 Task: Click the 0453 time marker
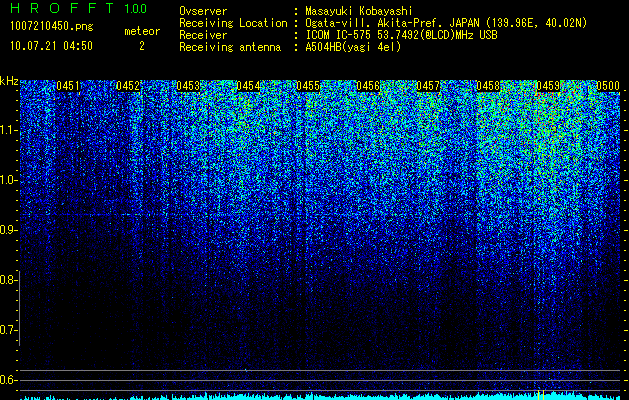coord(188,86)
